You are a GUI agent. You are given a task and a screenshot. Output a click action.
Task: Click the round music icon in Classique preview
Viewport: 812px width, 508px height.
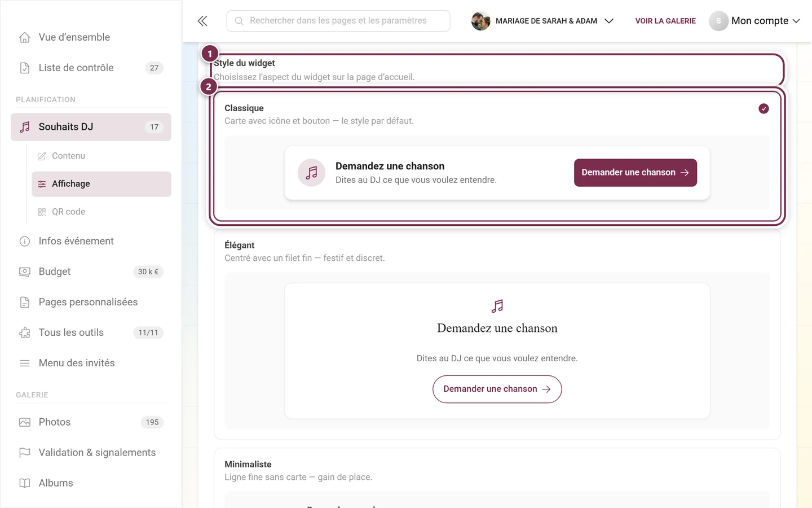pos(311,173)
